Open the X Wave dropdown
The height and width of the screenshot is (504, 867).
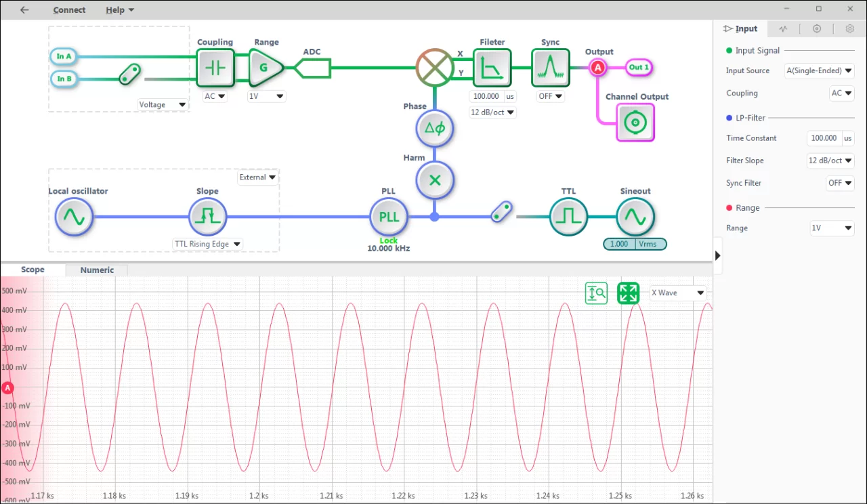pyautogui.click(x=678, y=293)
